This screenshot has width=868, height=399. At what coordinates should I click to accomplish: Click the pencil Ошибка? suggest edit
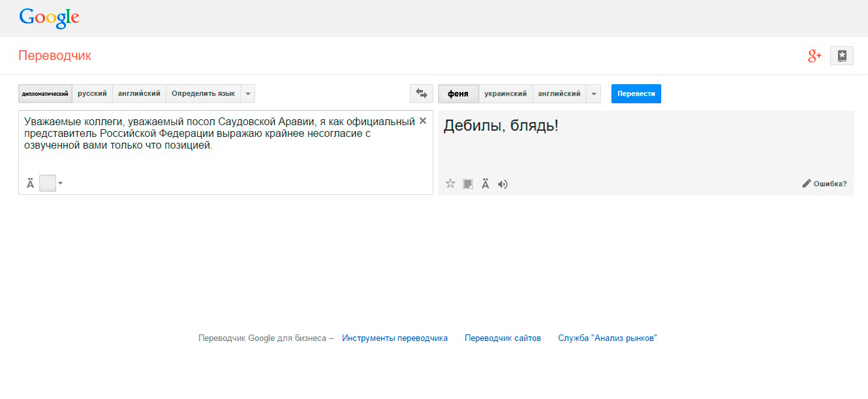[x=824, y=184]
